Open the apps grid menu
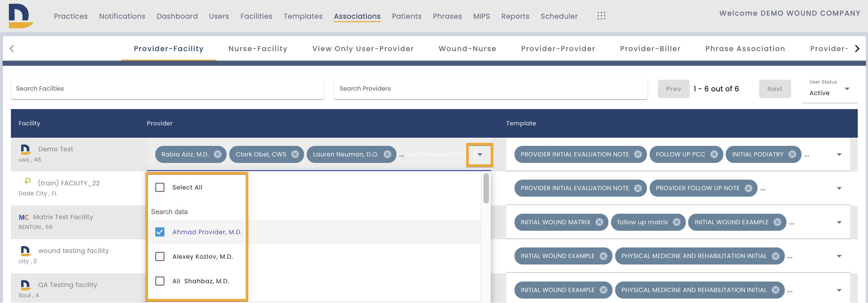Image resolution: width=868 pixels, height=303 pixels. 601,16
